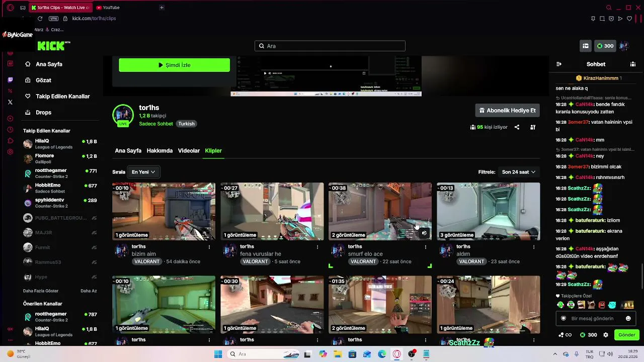Click the Opera GX icon in the taskbar
This screenshot has height=362, width=644.
coord(397,354)
